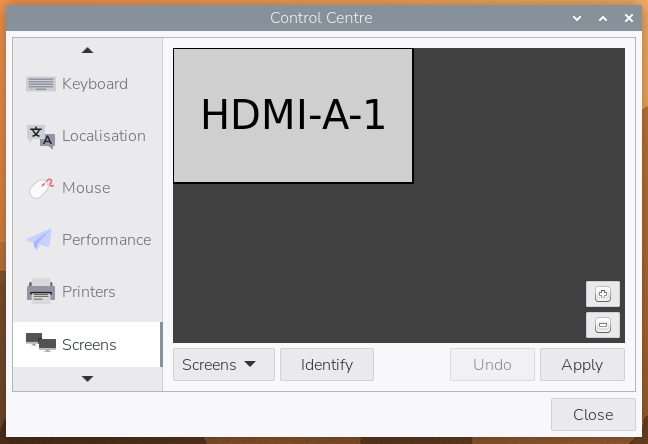Zoom in the screen layout view
This screenshot has height=444, width=648.
click(602, 294)
